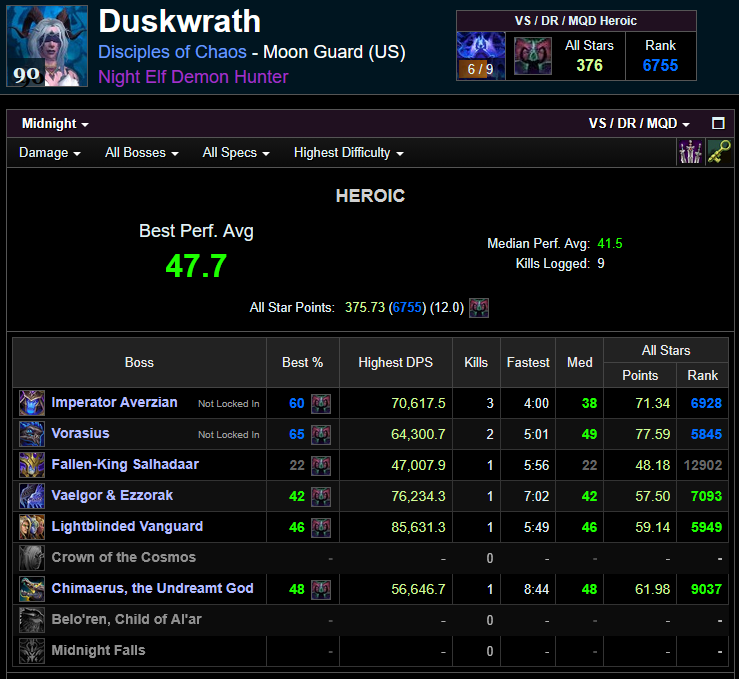Open the All Bosses filter dropdown
The image size is (739, 679).
tap(141, 153)
